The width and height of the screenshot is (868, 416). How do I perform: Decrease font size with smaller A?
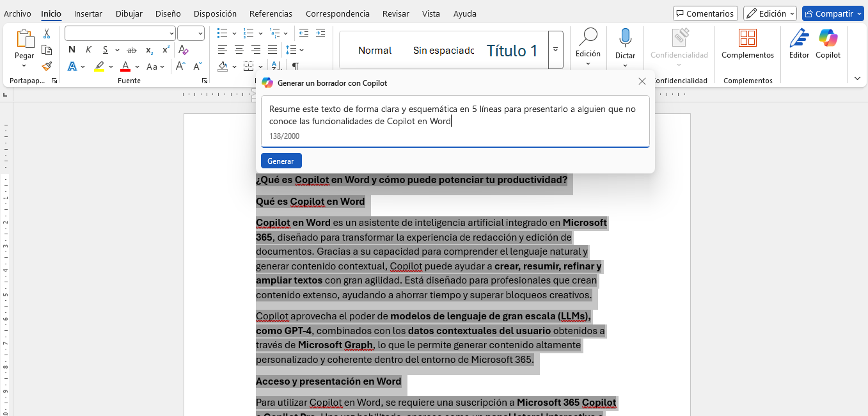[x=196, y=66]
